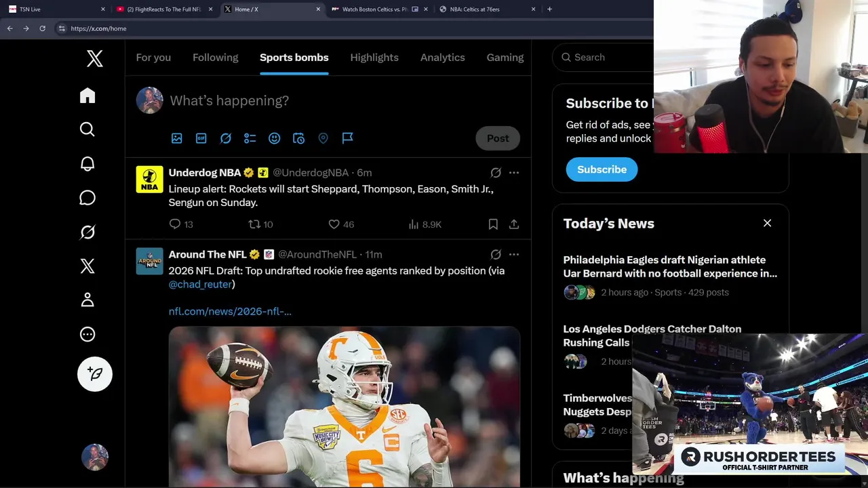
Task: Open Premium X icon in sidebar
Action: click(87, 266)
